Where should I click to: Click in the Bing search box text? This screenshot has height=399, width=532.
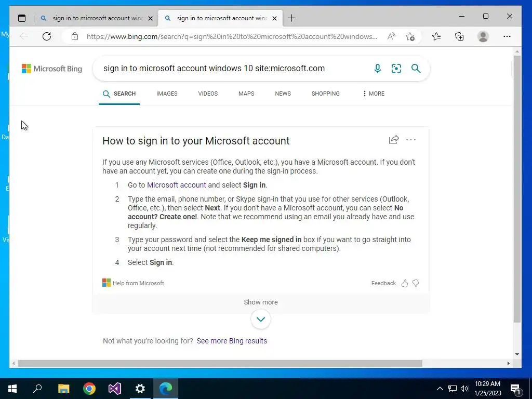point(214,69)
